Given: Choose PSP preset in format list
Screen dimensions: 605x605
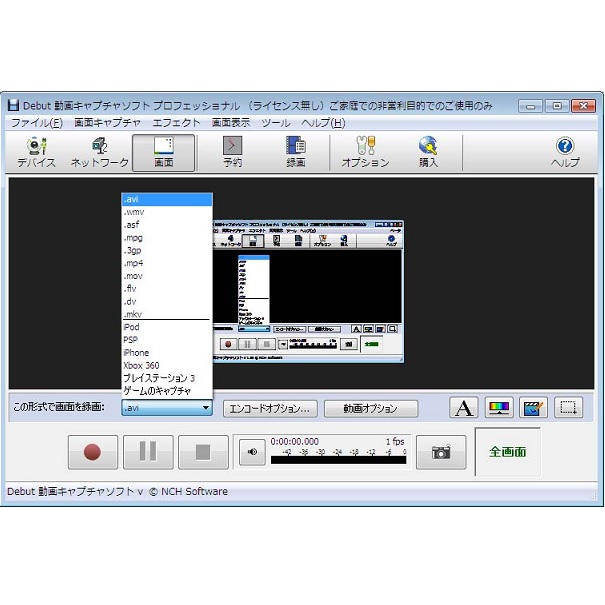Looking at the screenshot, I should tap(167, 340).
